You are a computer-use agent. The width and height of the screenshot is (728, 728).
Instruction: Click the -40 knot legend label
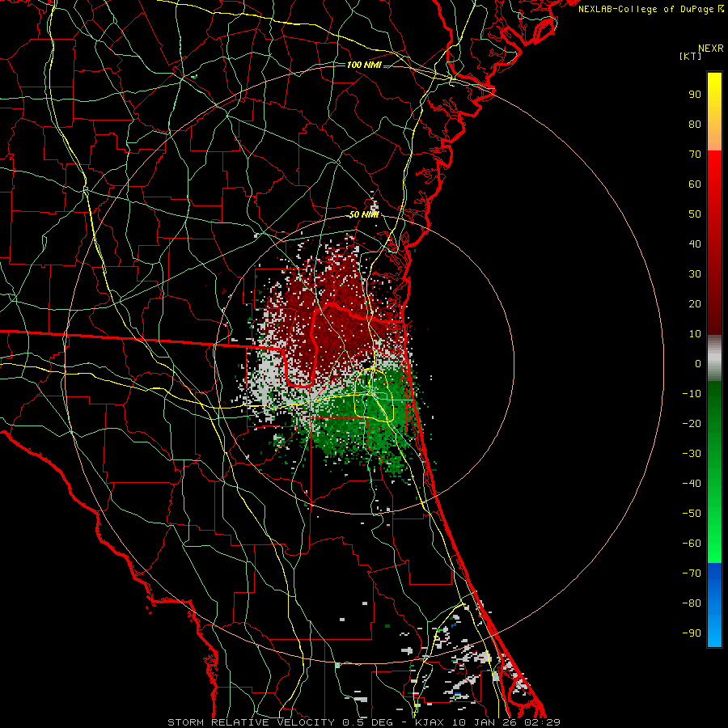pos(692,484)
